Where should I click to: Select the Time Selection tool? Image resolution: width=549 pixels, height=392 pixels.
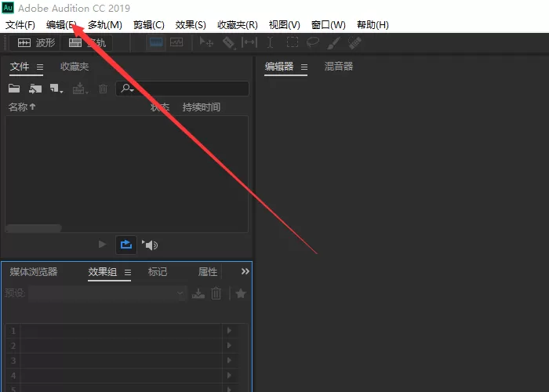pyautogui.click(x=270, y=42)
